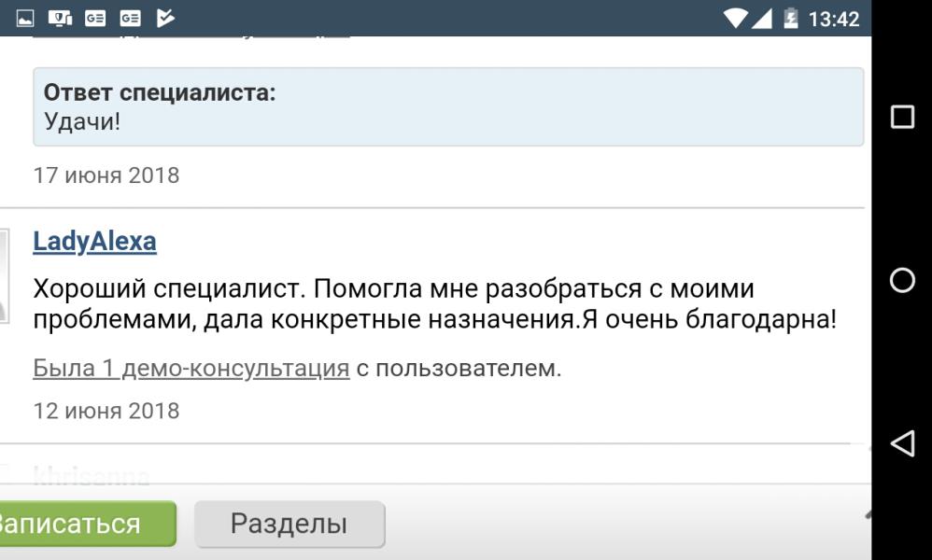Viewport: 932px width, 560px height.
Task: Tap the 'Ответ специалиста' reply box
Action: coord(448,107)
